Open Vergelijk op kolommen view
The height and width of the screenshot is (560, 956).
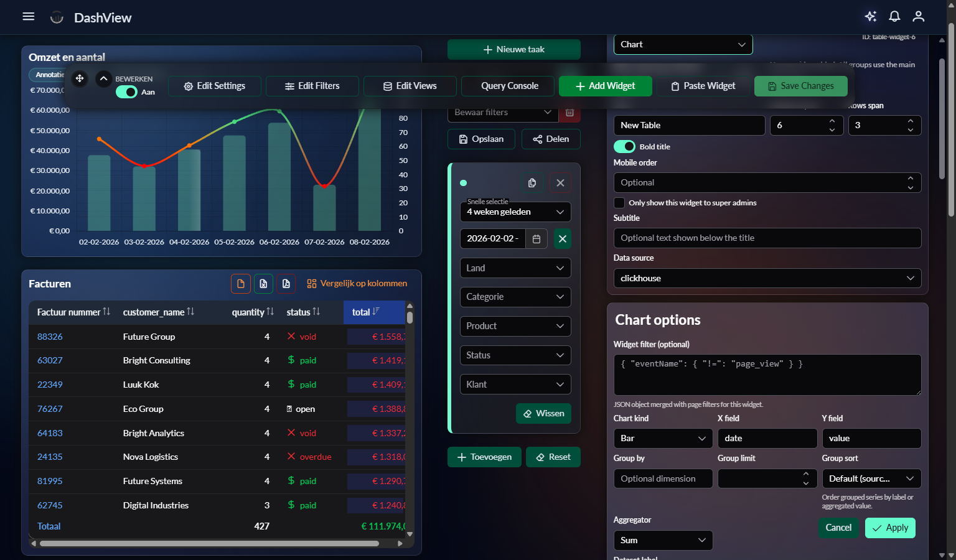tap(357, 283)
